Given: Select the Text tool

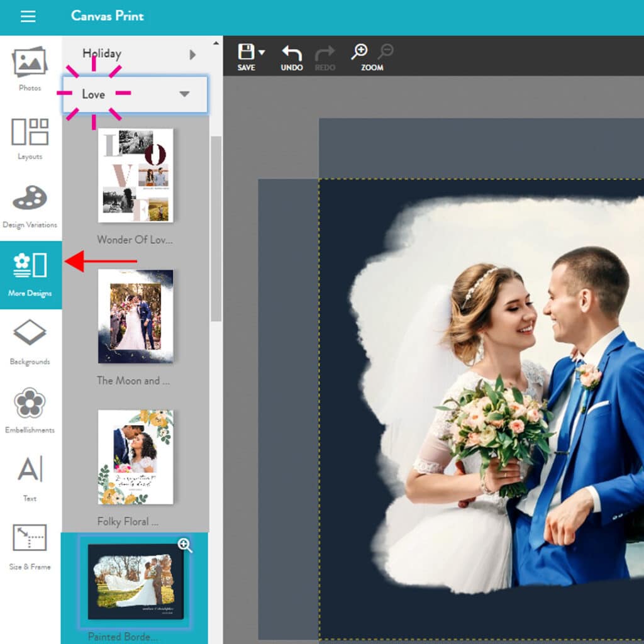Looking at the screenshot, I should pyautogui.click(x=30, y=479).
